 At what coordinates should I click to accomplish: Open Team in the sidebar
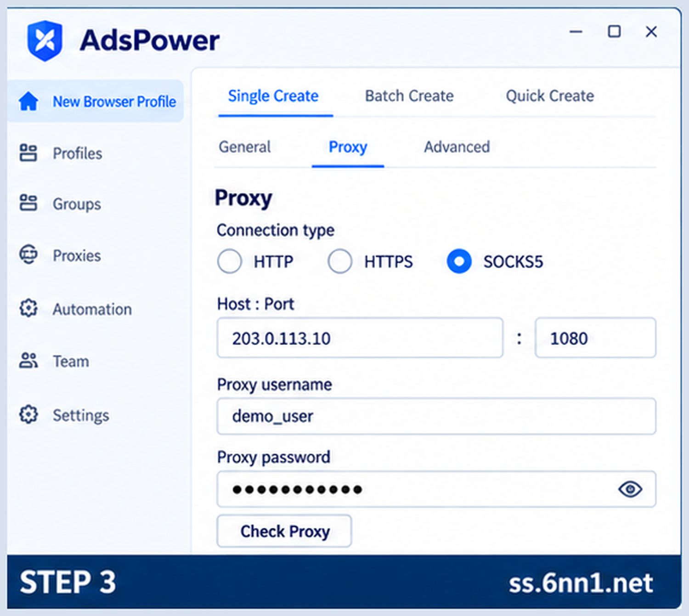coord(71,362)
